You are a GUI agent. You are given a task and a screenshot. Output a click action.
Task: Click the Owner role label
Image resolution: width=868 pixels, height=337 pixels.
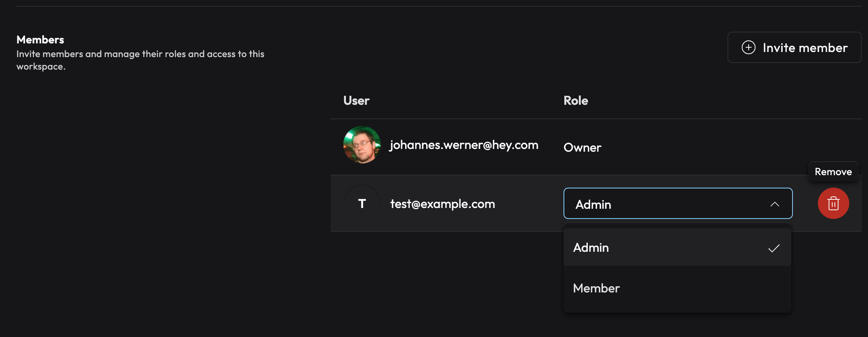click(582, 147)
